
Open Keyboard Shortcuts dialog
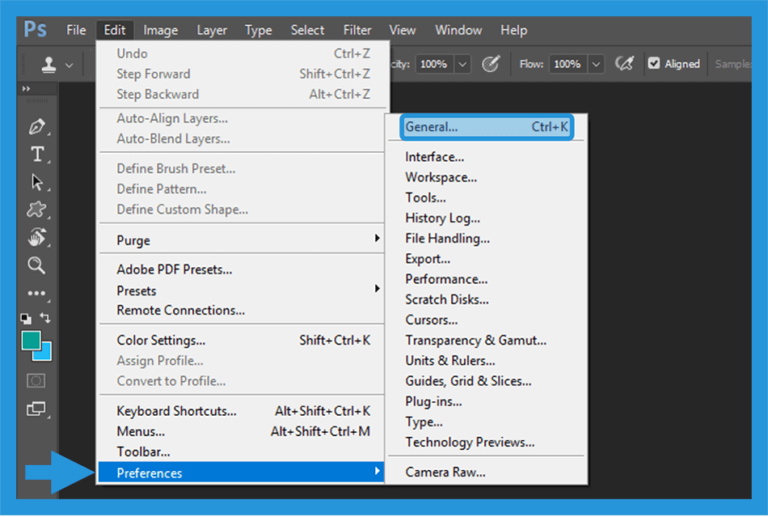(241, 411)
